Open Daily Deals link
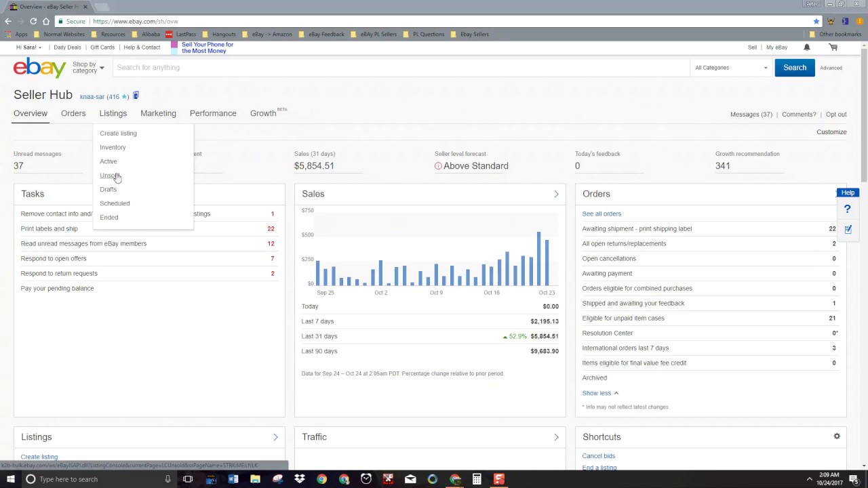 67,47
